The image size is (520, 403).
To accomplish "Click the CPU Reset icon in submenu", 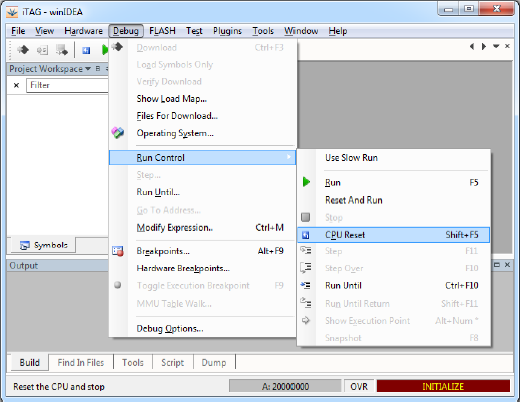I will (x=306, y=235).
